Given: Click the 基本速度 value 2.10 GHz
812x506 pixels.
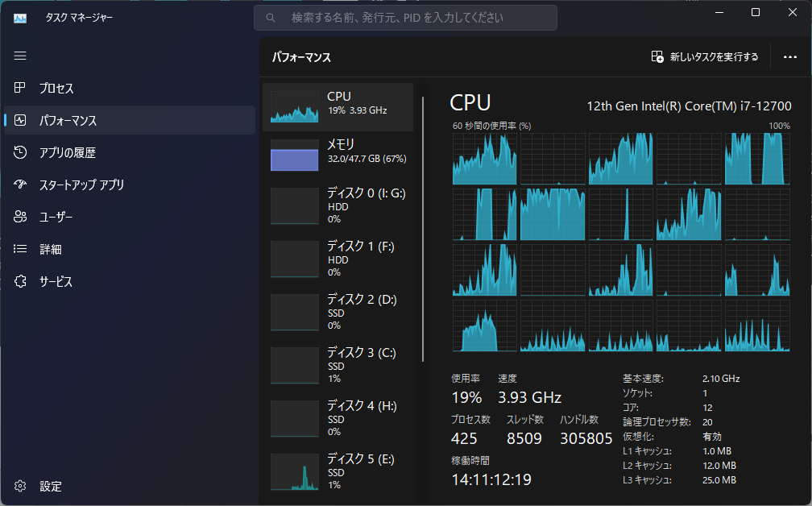Looking at the screenshot, I should click(721, 379).
